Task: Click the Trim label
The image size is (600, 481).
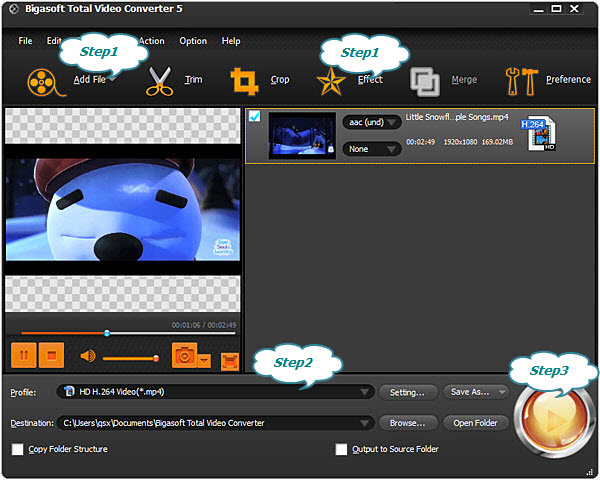Action: click(194, 79)
